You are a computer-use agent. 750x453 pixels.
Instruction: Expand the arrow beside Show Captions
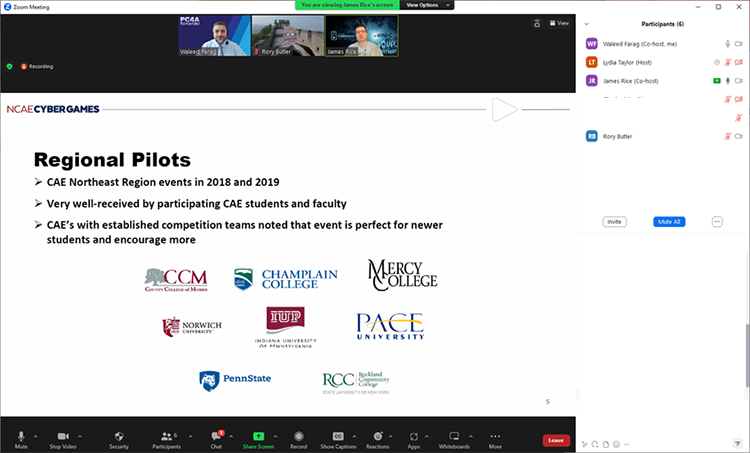click(x=354, y=436)
